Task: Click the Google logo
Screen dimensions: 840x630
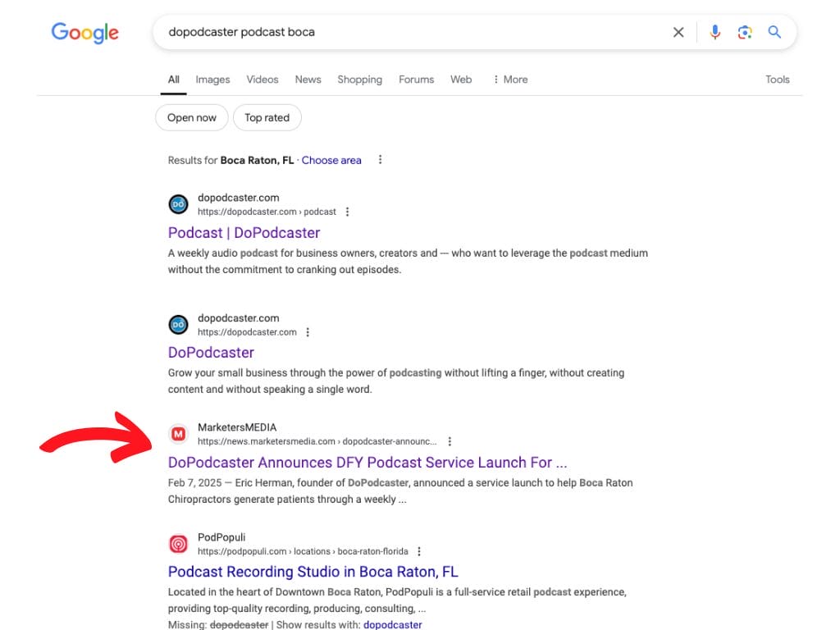Action: (x=84, y=33)
